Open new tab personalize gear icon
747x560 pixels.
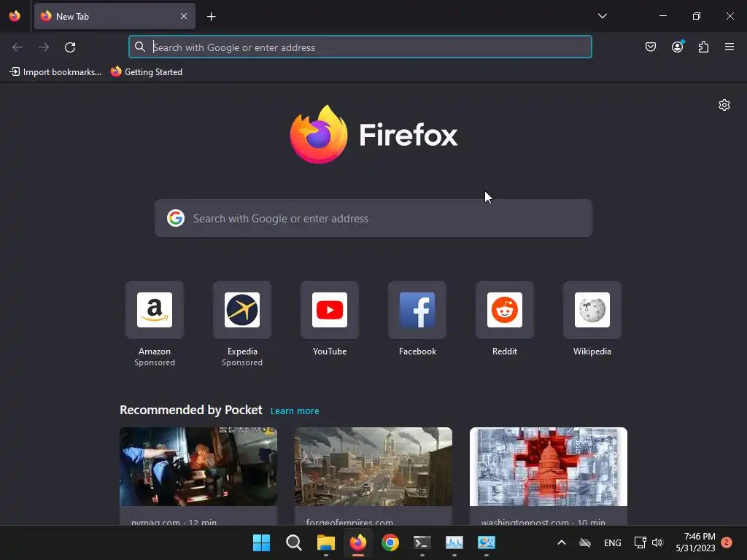(x=724, y=105)
